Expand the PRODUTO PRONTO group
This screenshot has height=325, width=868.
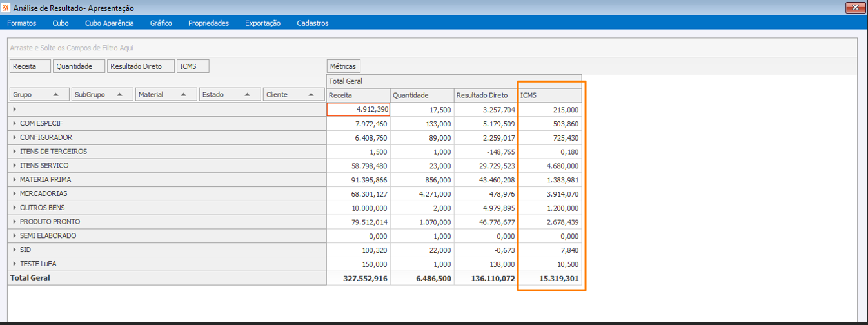coord(14,222)
